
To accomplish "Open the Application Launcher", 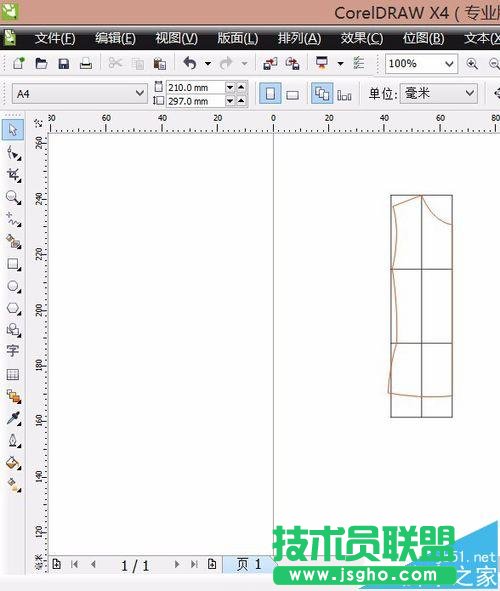I will [x=322, y=63].
